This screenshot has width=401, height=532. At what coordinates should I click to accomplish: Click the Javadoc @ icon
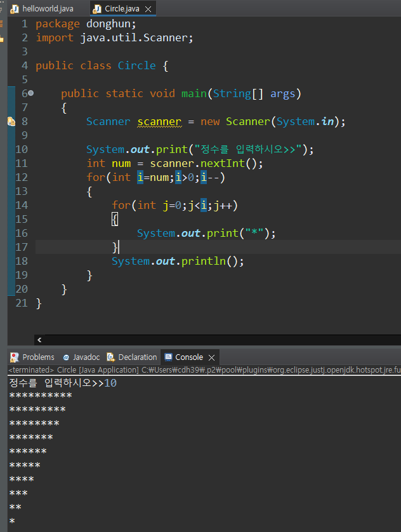tap(66, 357)
